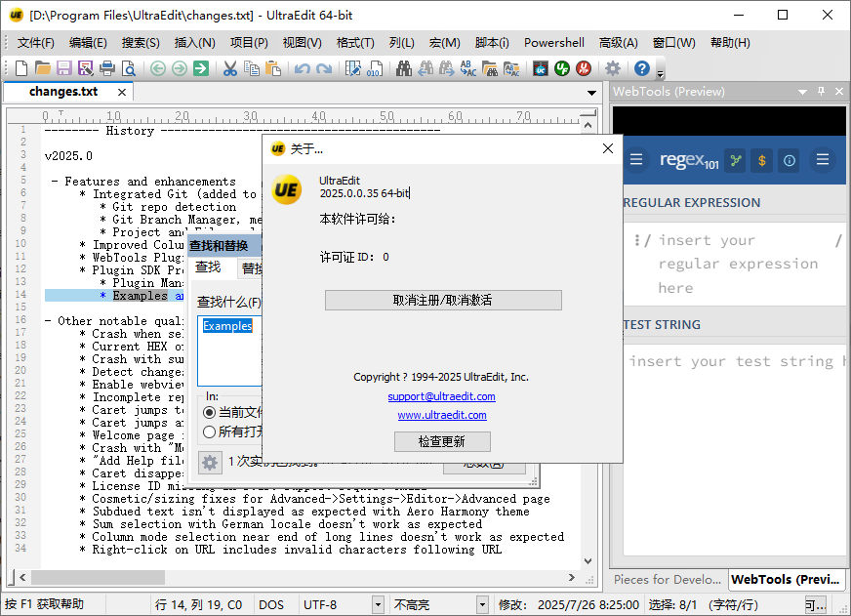Click the regex101 test string field
This screenshot has height=616, width=851.
click(736, 449)
